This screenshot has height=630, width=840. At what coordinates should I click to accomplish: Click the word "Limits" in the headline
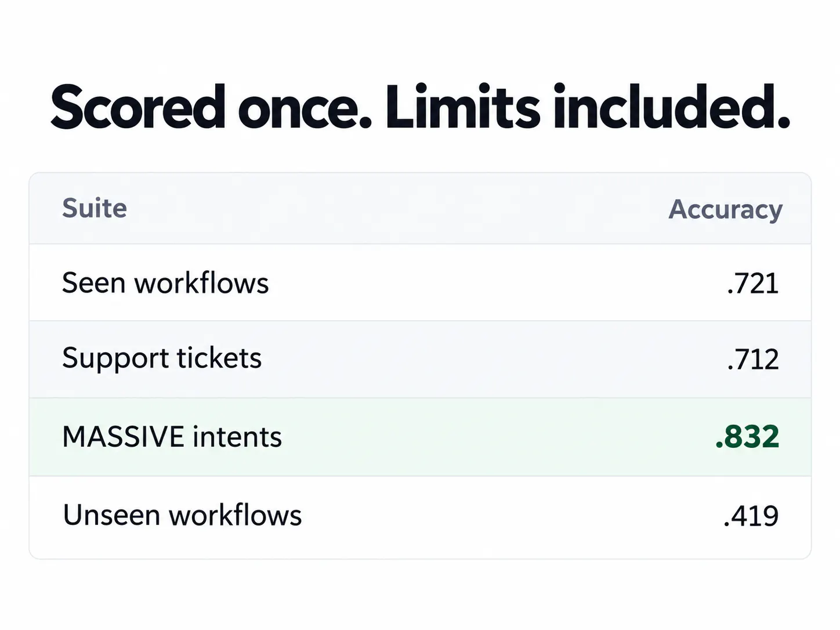coord(462,107)
